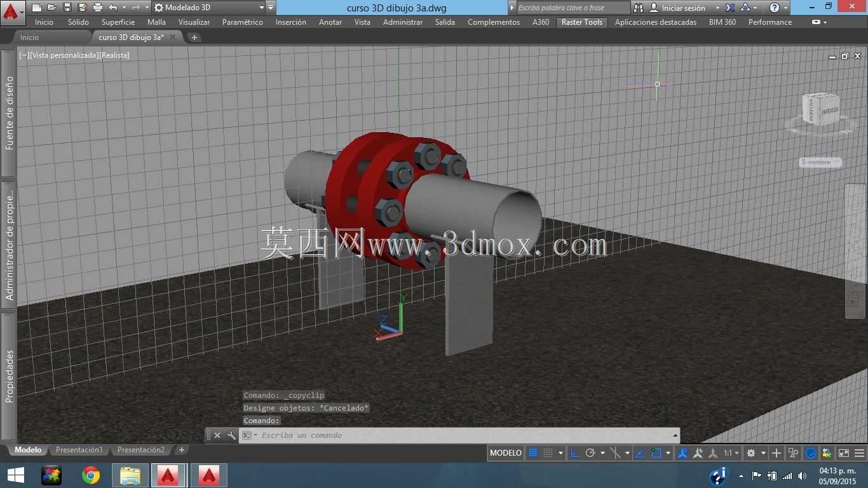This screenshot has height=488, width=868.
Task: Click the MODELO space button in status bar
Action: [x=506, y=453]
